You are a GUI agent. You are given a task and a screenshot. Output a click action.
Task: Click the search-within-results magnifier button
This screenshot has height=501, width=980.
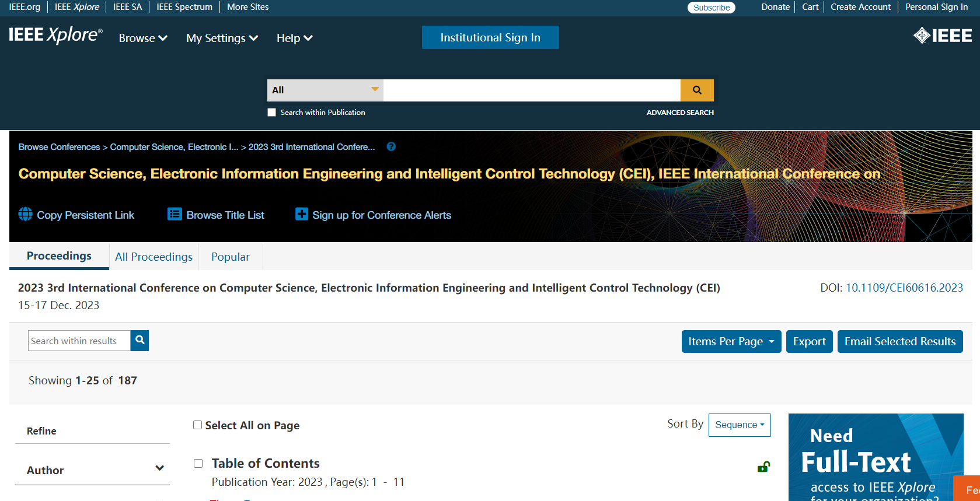[139, 341]
